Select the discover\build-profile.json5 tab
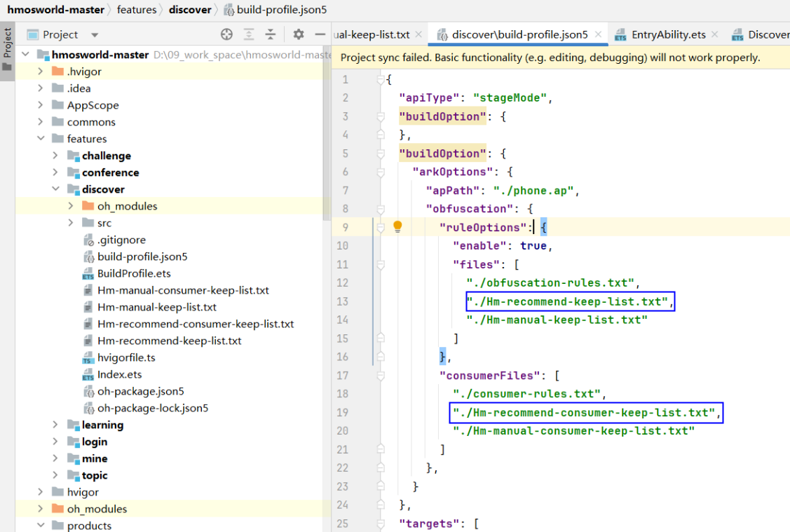The width and height of the screenshot is (790, 532). tap(519, 34)
